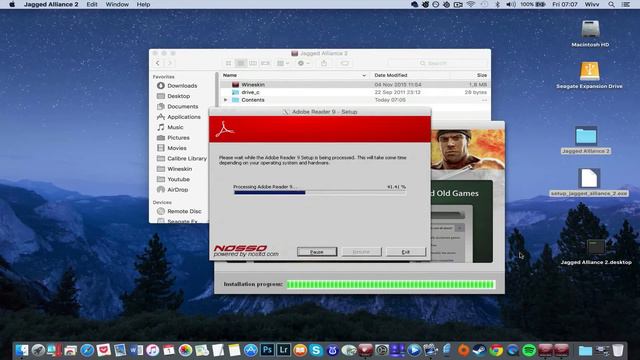640x360 pixels.
Task: Open Photoshop from the Dock
Action: (x=267, y=350)
